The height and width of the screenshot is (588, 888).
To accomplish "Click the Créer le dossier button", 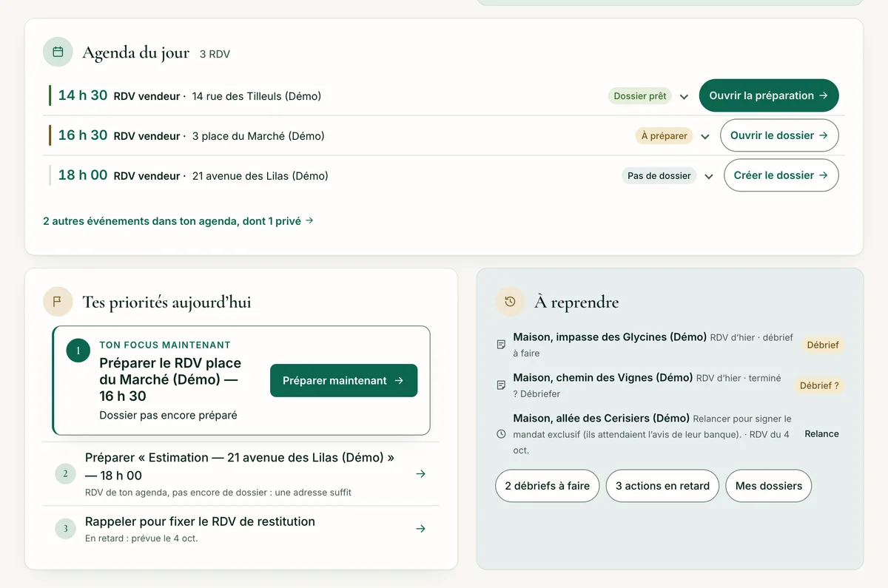I will tap(781, 175).
